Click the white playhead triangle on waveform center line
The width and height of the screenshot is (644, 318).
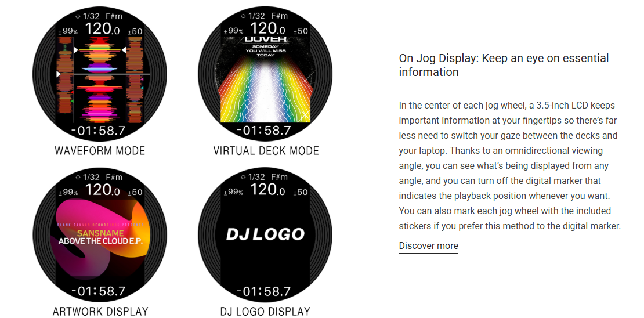[59, 74]
